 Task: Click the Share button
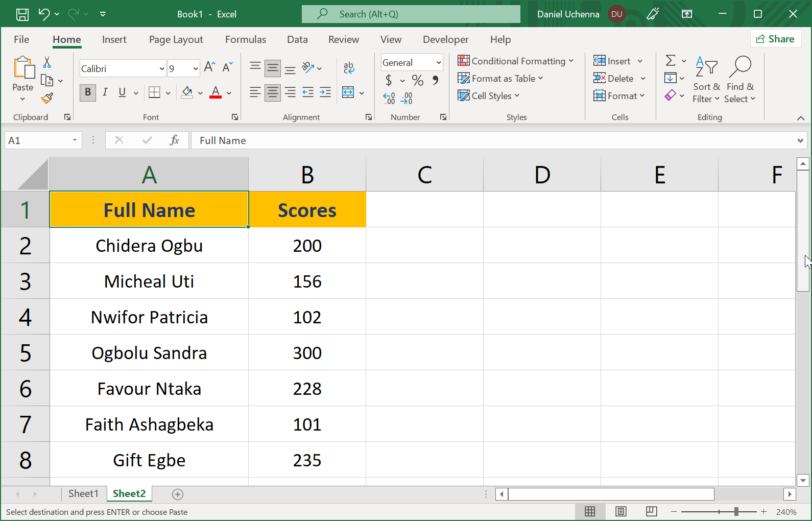[x=775, y=39]
